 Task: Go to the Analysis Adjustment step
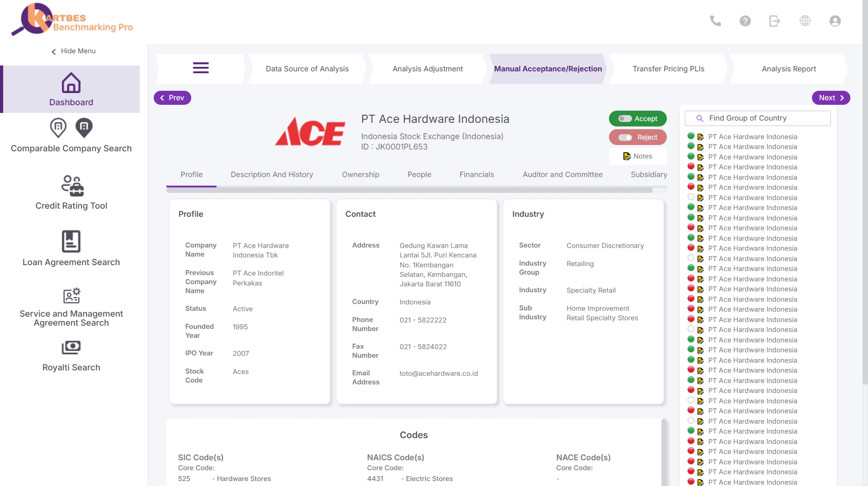(x=428, y=69)
